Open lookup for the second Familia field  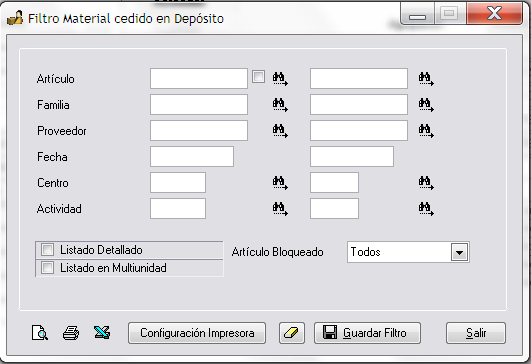(x=426, y=105)
